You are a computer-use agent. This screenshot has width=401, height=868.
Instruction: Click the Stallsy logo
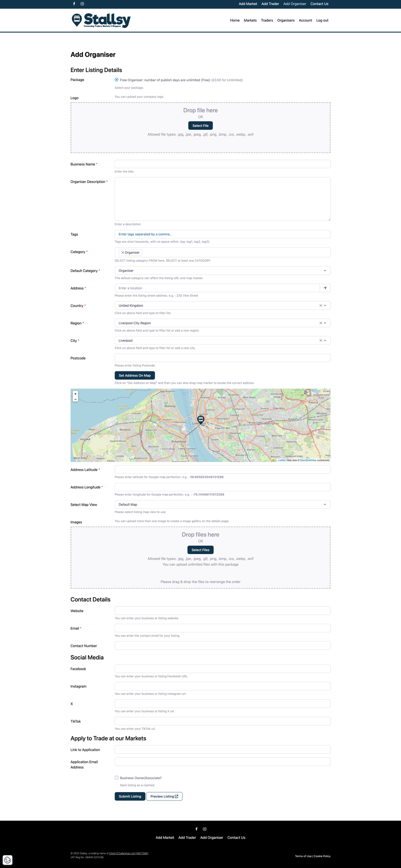(x=101, y=20)
